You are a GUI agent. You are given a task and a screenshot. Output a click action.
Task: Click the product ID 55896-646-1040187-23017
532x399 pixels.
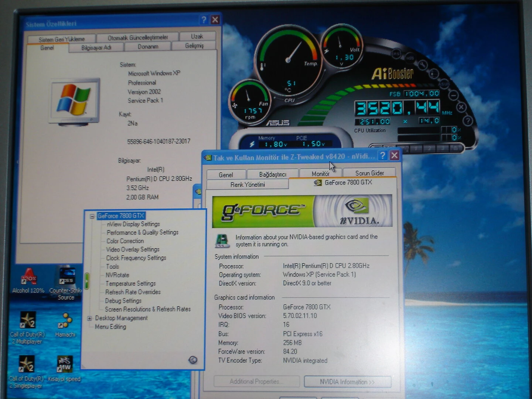[x=159, y=141]
